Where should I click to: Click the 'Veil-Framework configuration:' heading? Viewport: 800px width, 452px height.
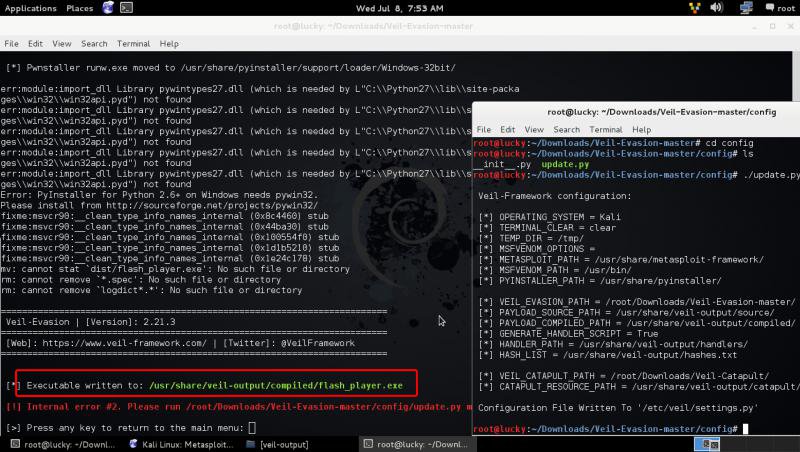click(555, 196)
